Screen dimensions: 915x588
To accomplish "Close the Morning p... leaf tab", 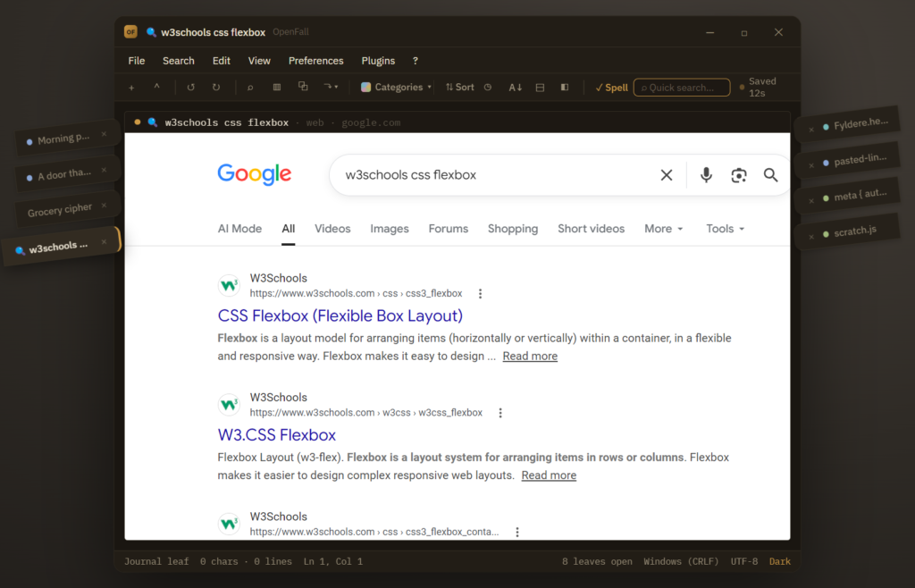I will tap(104, 134).
